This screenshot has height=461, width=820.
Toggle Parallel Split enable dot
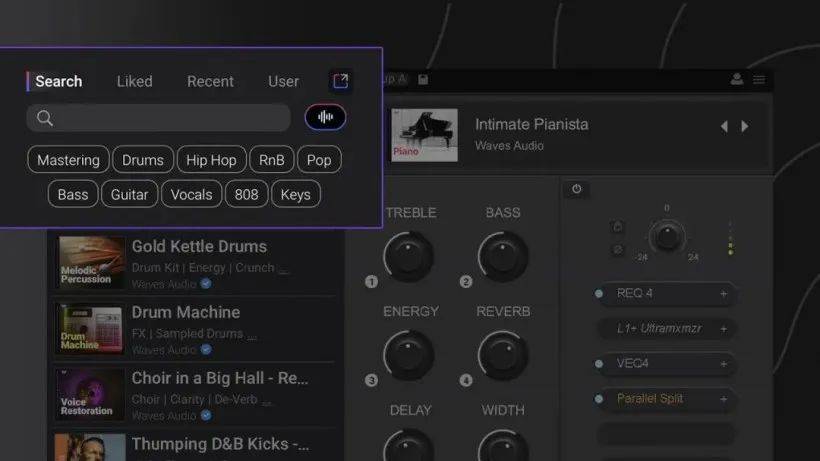[x=599, y=399]
